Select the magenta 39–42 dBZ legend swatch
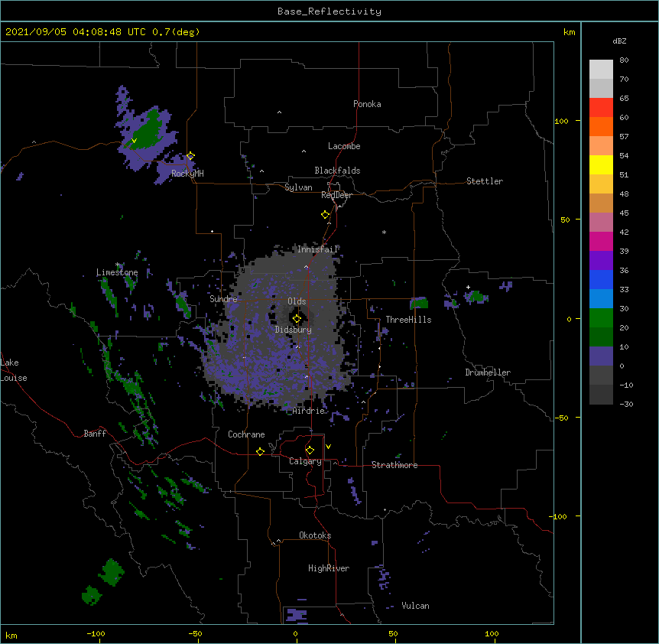The height and width of the screenshot is (644, 659). (x=601, y=241)
